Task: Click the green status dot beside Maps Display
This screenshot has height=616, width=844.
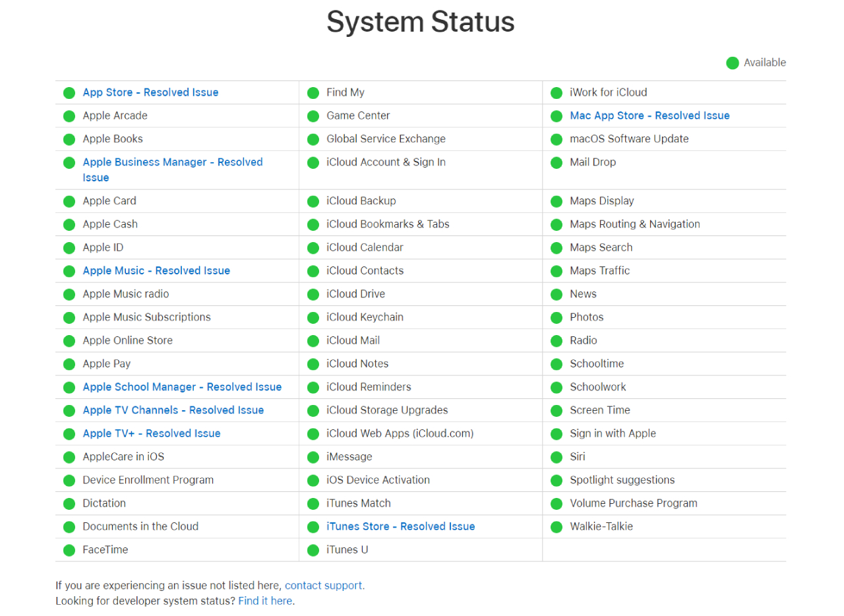Action: [x=557, y=201]
